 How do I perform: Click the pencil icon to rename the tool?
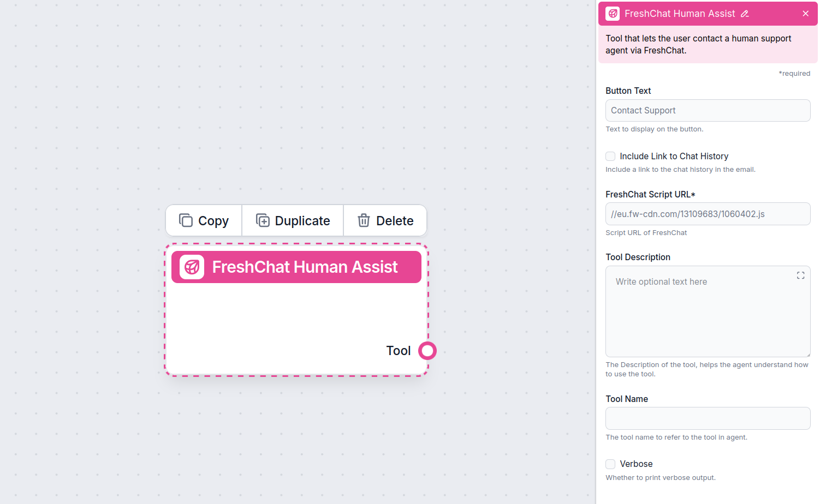[x=745, y=13]
